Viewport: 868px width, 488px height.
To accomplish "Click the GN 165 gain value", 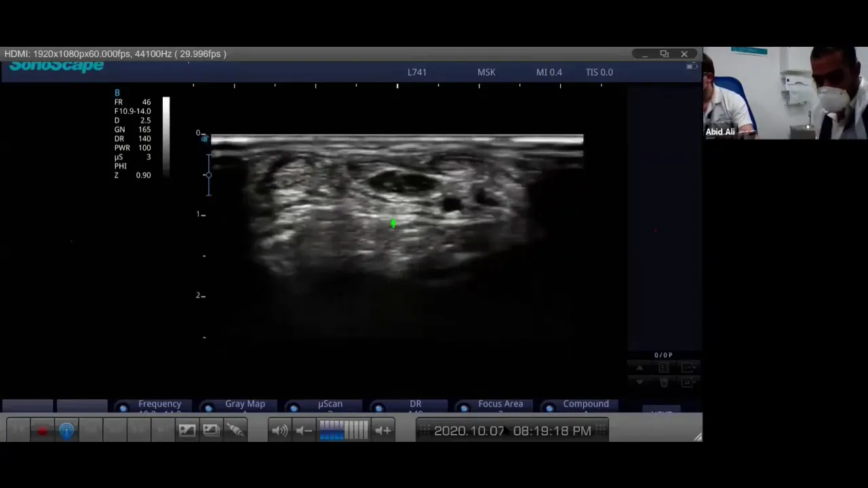I will point(133,129).
